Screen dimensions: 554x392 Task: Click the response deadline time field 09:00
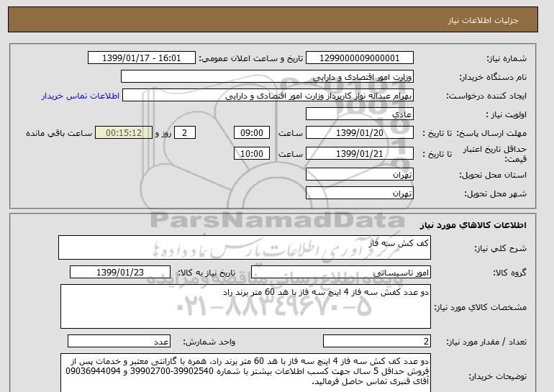point(252,133)
